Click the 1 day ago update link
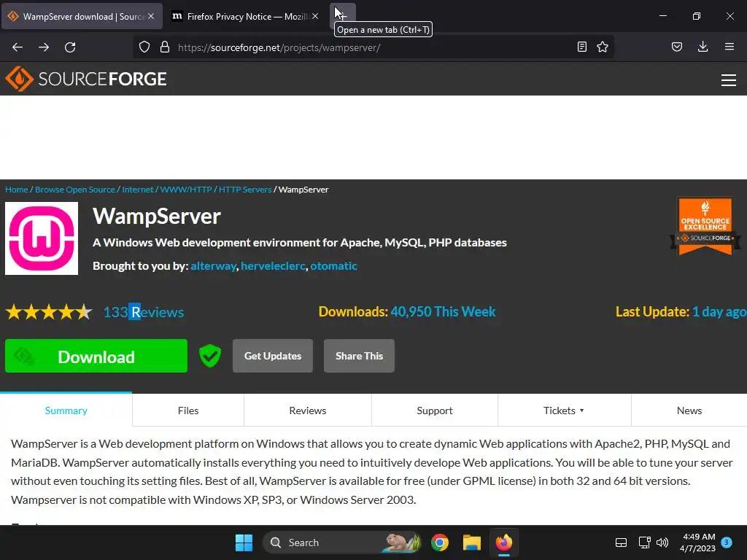The image size is (747, 560). coord(719,311)
